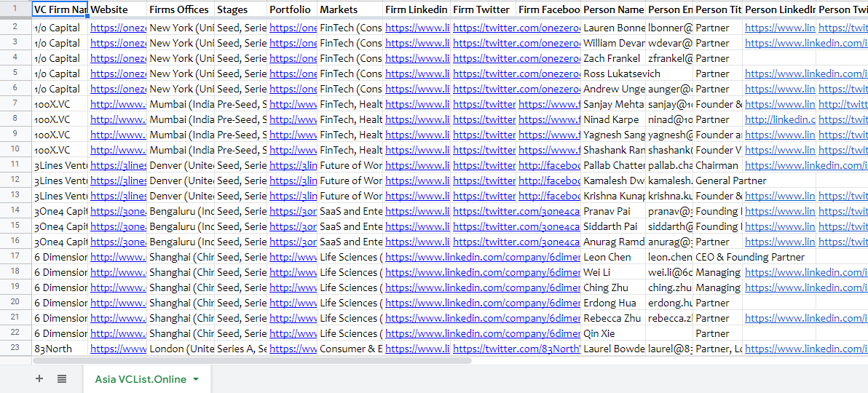
Task: Click the Lauren Bonner name cell
Action: click(x=613, y=28)
